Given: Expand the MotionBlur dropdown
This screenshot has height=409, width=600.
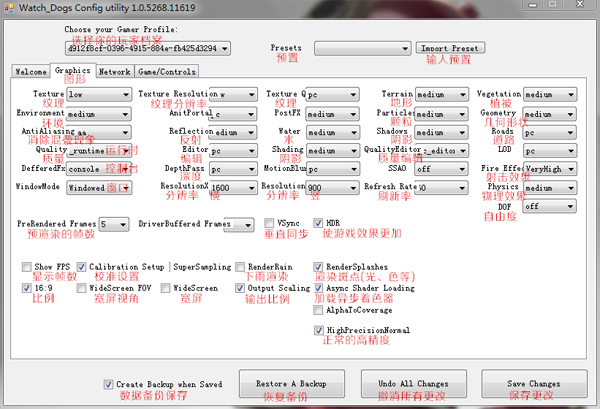Looking at the screenshot, I should (x=333, y=169).
